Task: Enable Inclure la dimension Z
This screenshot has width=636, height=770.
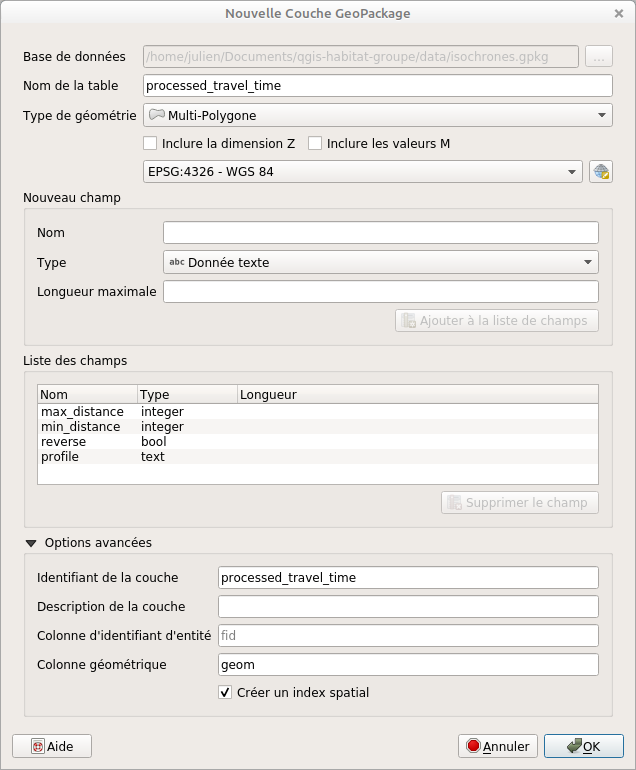Action: tap(150, 143)
